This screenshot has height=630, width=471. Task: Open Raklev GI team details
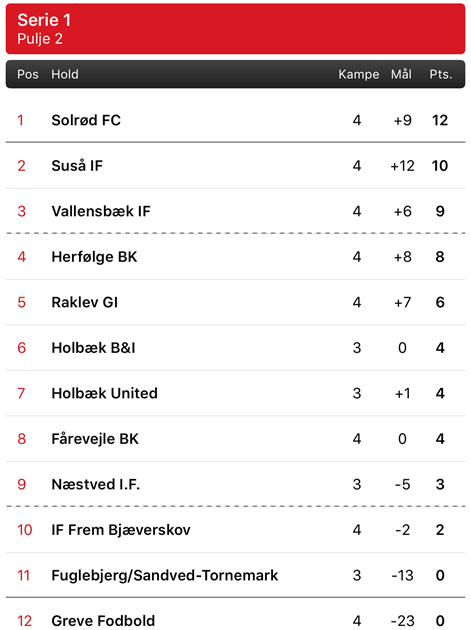coord(236,302)
